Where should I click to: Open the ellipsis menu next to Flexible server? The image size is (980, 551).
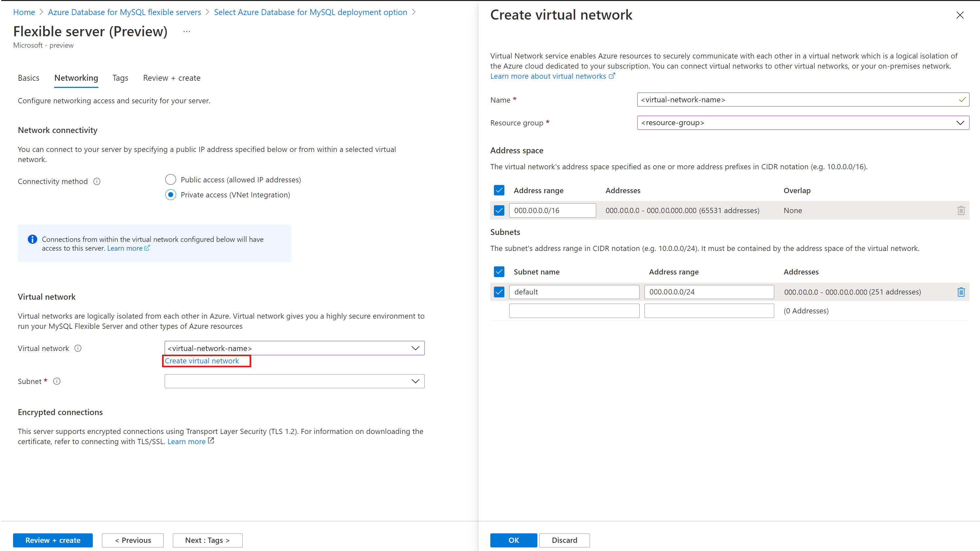pyautogui.click(x=187, y=31)
